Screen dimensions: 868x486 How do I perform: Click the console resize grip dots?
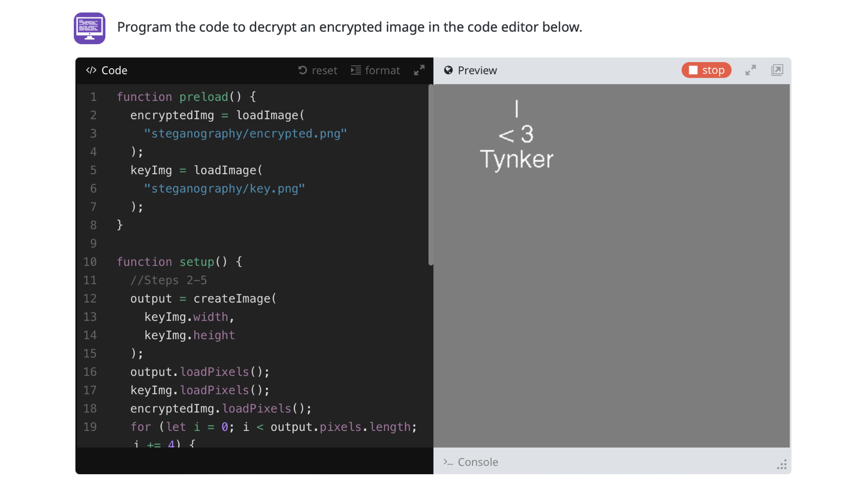pyautogui.click(x=781, y=464)
